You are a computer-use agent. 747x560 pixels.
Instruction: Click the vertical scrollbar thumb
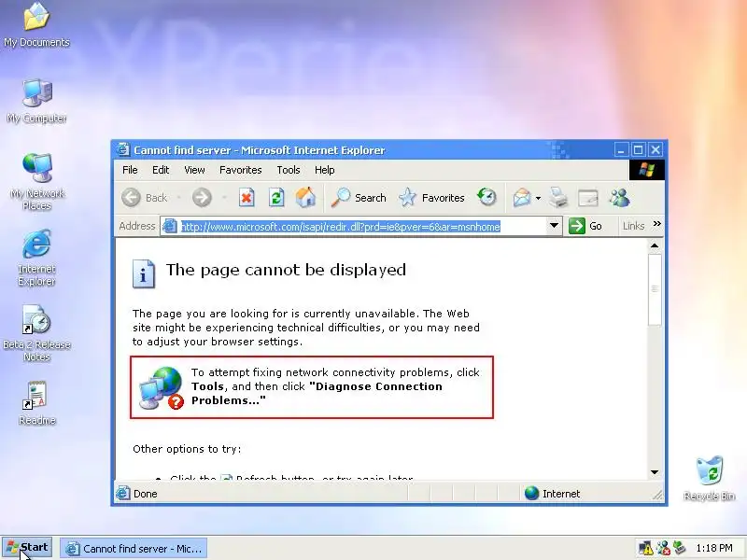(x=655, y=290)
